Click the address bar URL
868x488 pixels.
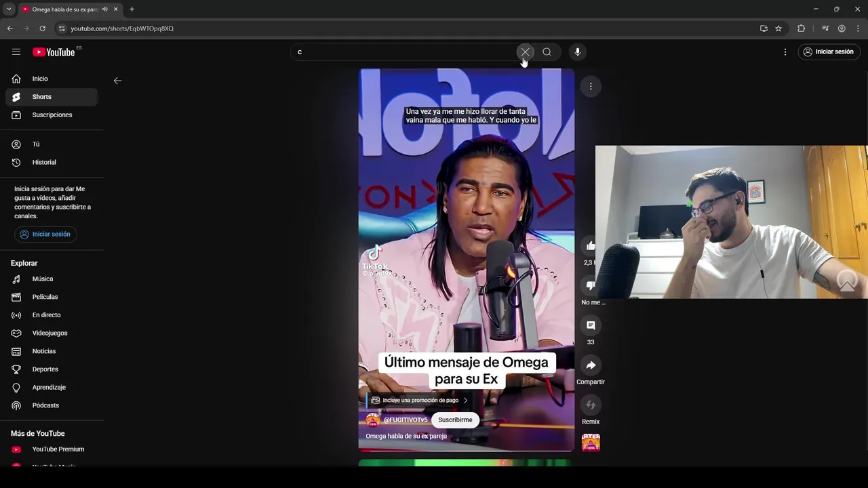(x=122, y=28)
